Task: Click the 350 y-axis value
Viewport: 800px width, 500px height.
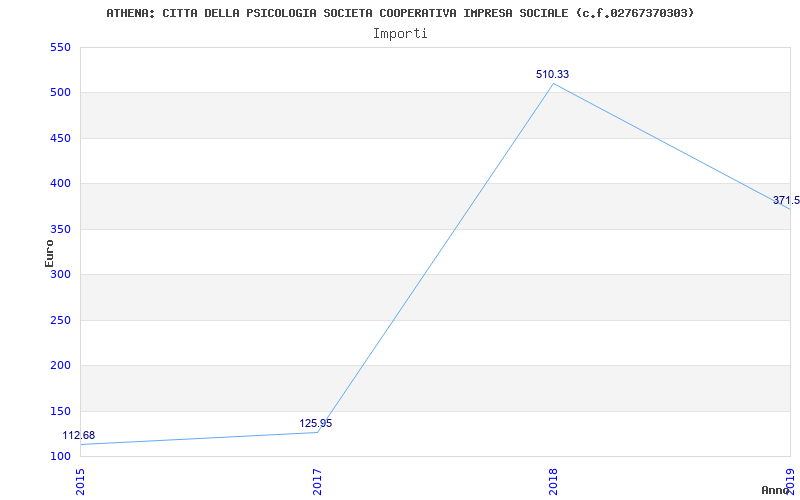Action: tap(60, 229)
